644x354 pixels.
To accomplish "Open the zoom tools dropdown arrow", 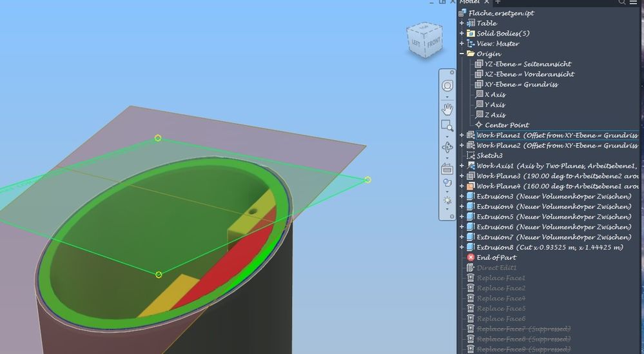I will coord(447,136).
